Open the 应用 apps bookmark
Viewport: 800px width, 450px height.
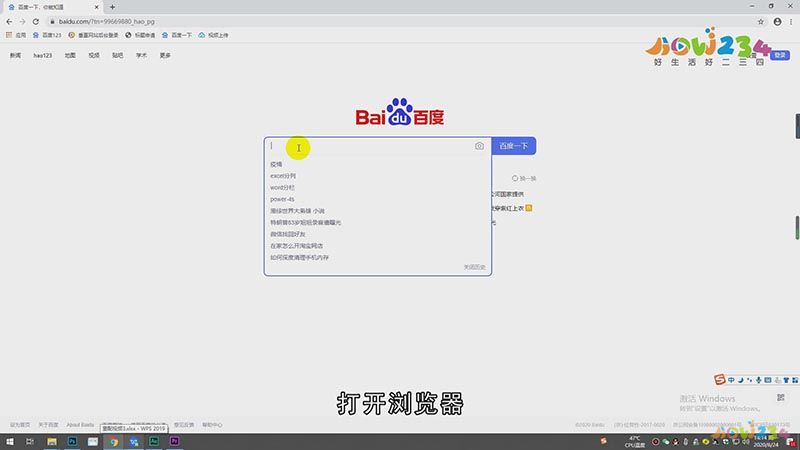pos(16,35)
